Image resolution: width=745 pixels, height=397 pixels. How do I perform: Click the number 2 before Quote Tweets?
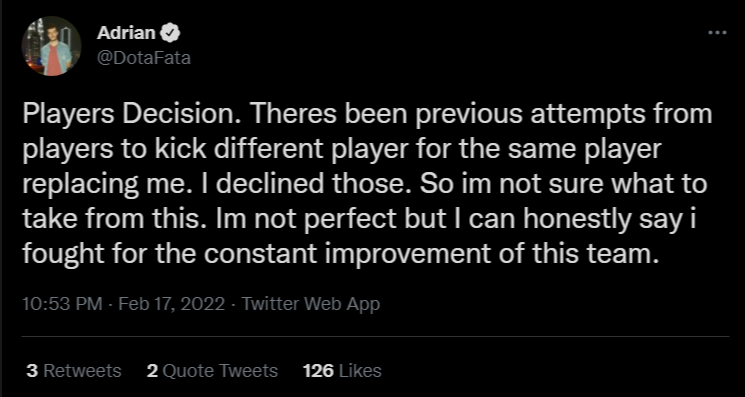click(x=152, y=371)
